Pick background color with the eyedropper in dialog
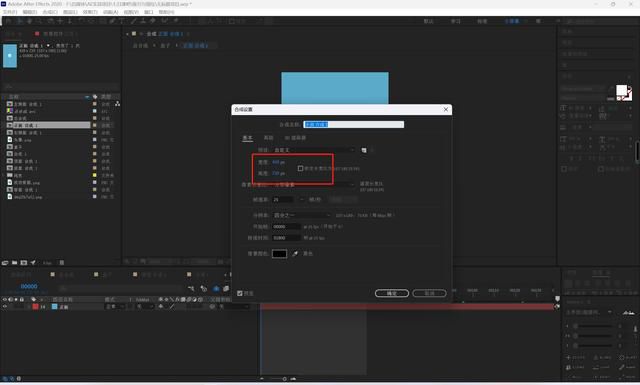The image size is (640, 385). pos(295,254)
